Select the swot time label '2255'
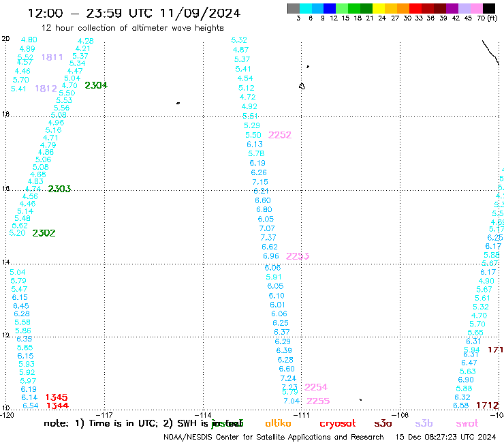504x443 pixels. click(318, 401)
